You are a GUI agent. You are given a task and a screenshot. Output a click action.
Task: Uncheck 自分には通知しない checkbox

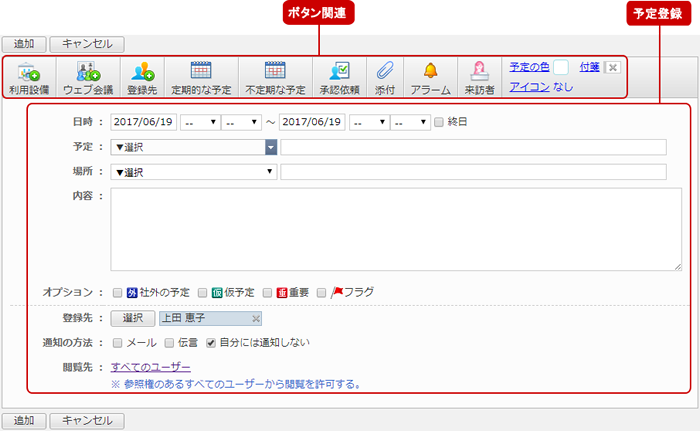click(x=211, y=343)
